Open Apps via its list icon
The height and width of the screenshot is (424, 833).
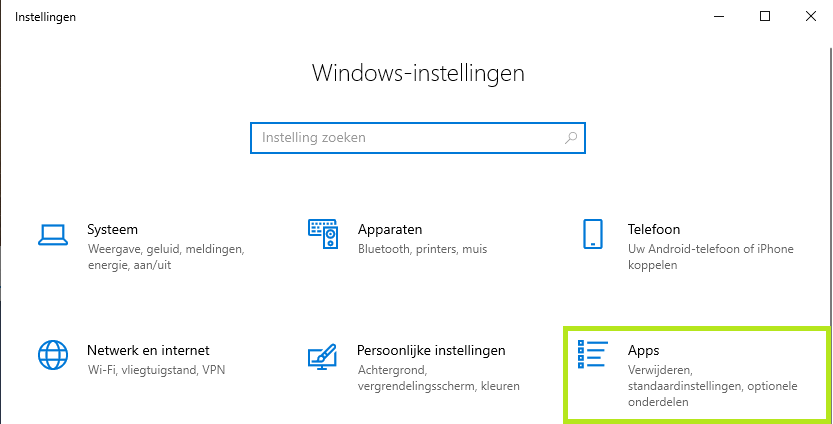point(591,354)
